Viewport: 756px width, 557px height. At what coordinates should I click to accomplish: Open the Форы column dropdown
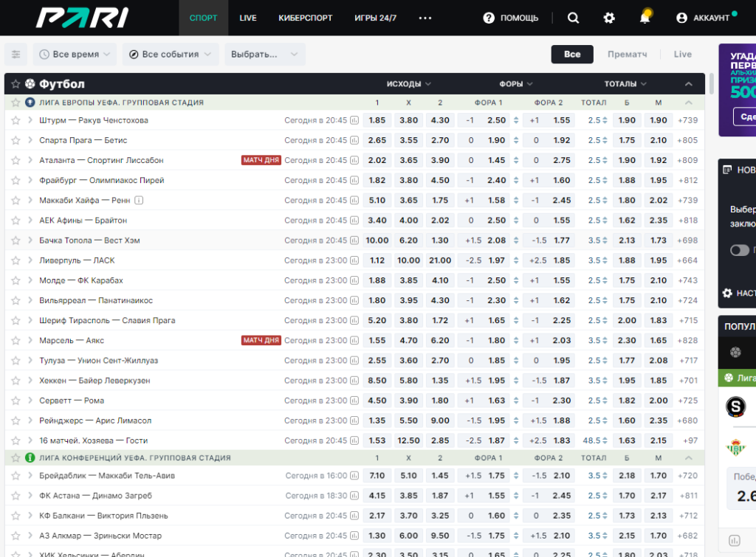click(515, 84)
